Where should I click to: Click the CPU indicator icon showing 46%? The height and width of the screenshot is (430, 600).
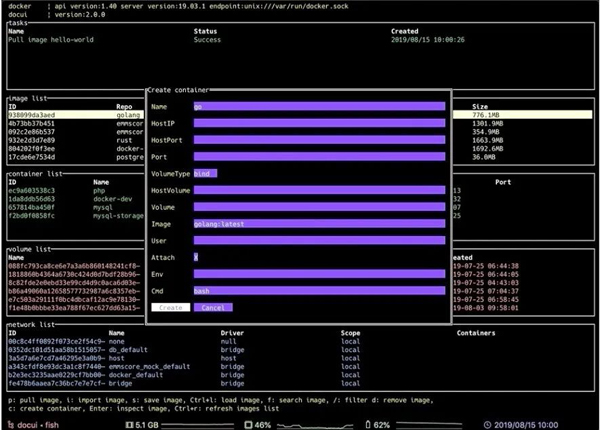pos(248,424)
